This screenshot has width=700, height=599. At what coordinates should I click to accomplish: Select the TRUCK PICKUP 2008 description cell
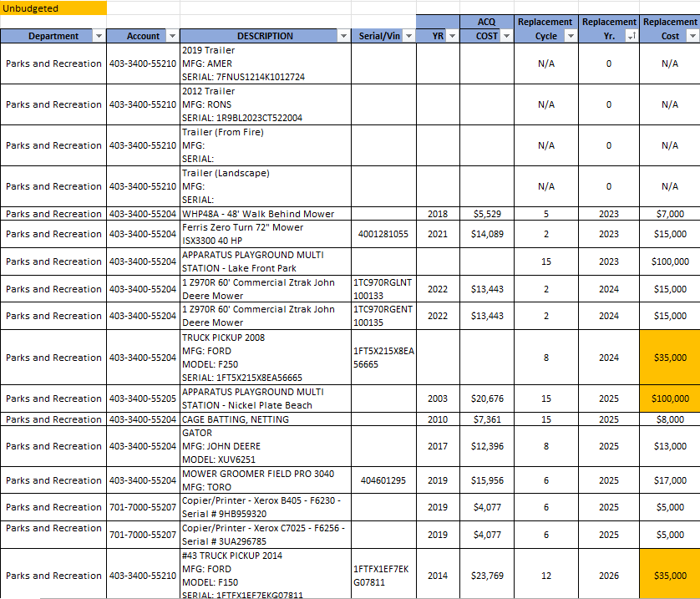click(265, 358)
